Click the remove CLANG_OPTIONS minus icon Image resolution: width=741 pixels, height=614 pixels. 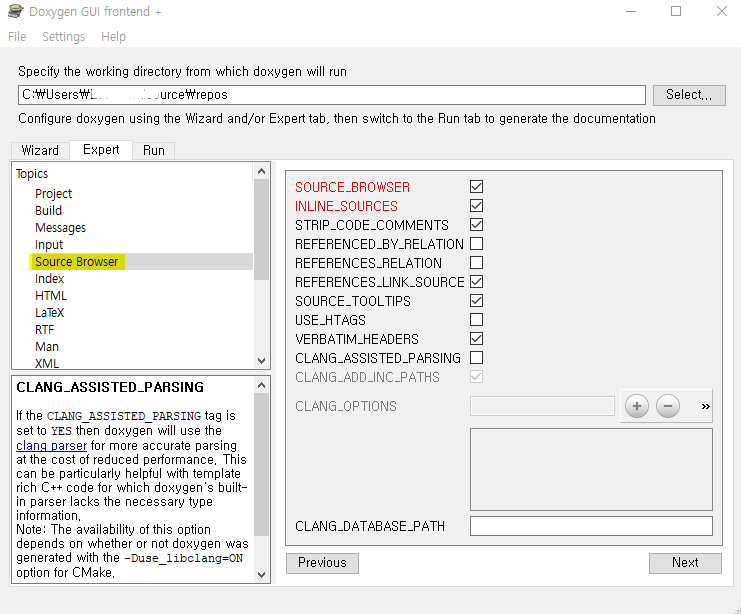pos(668,406)
